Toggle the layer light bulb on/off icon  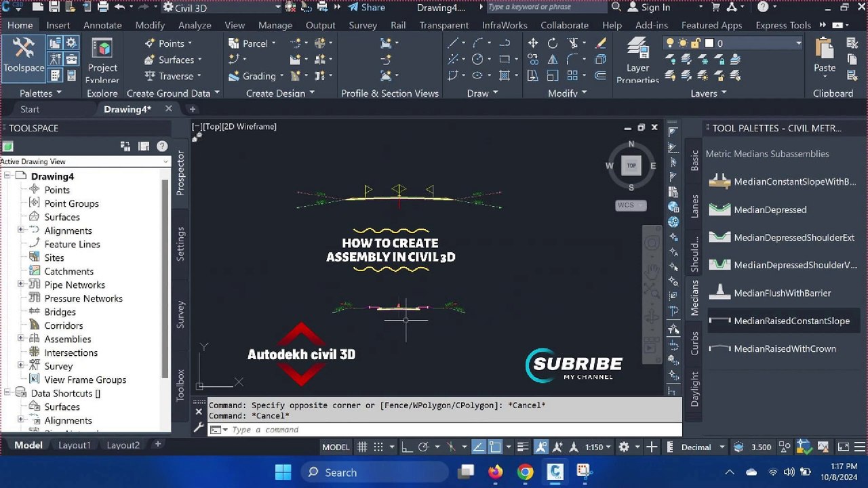click(x=670, y=43)
